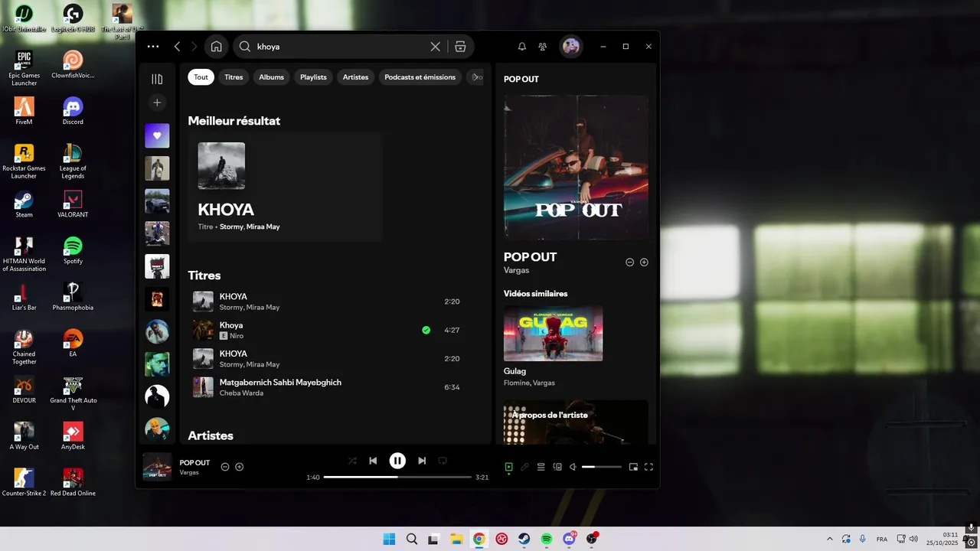Open the play queue

pyautogui.click(x=541, y=467)
